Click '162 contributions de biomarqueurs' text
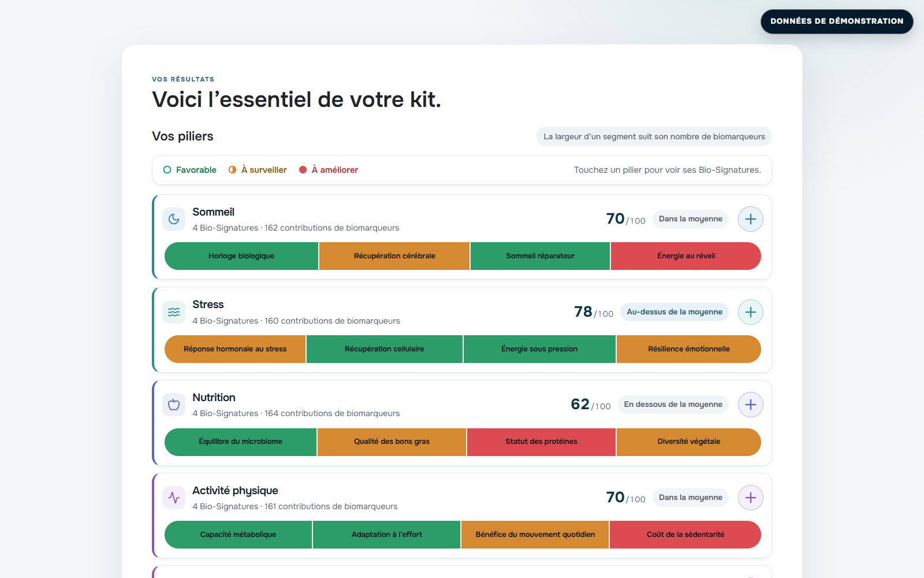 tap(332, 228)
